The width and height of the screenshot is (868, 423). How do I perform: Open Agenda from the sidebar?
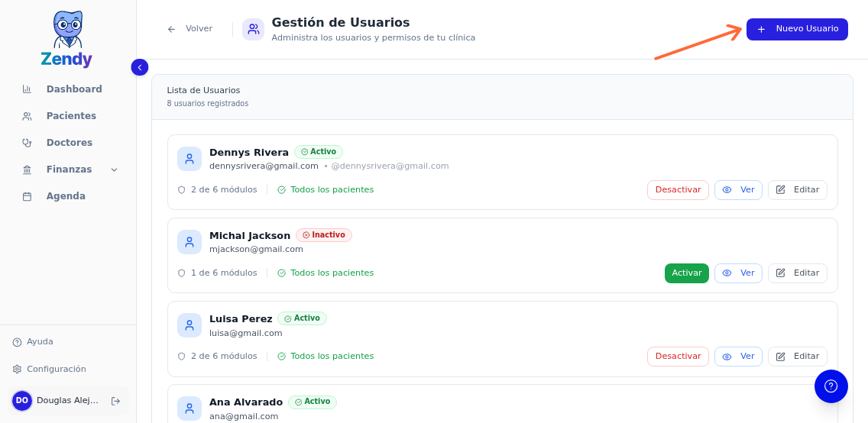coord(67,196)
